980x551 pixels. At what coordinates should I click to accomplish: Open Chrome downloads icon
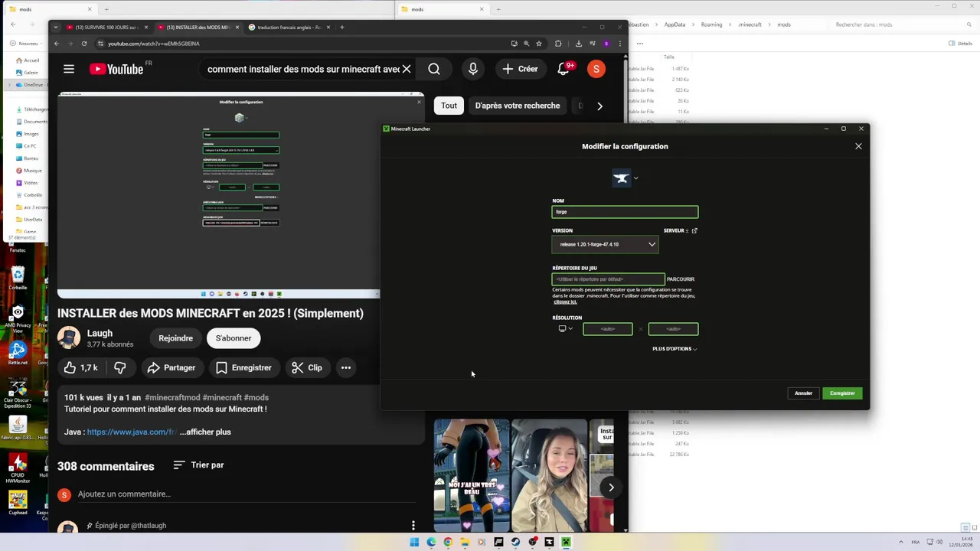point(579,44)
